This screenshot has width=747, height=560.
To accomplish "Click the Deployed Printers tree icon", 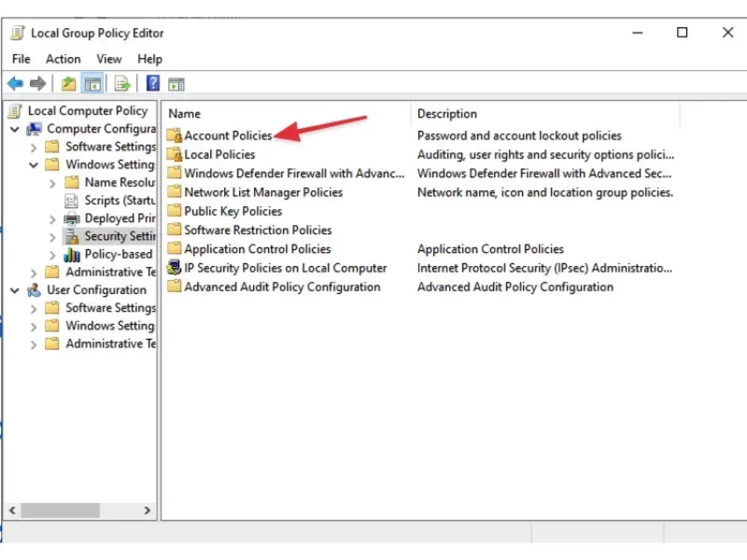I will (72, 218).
